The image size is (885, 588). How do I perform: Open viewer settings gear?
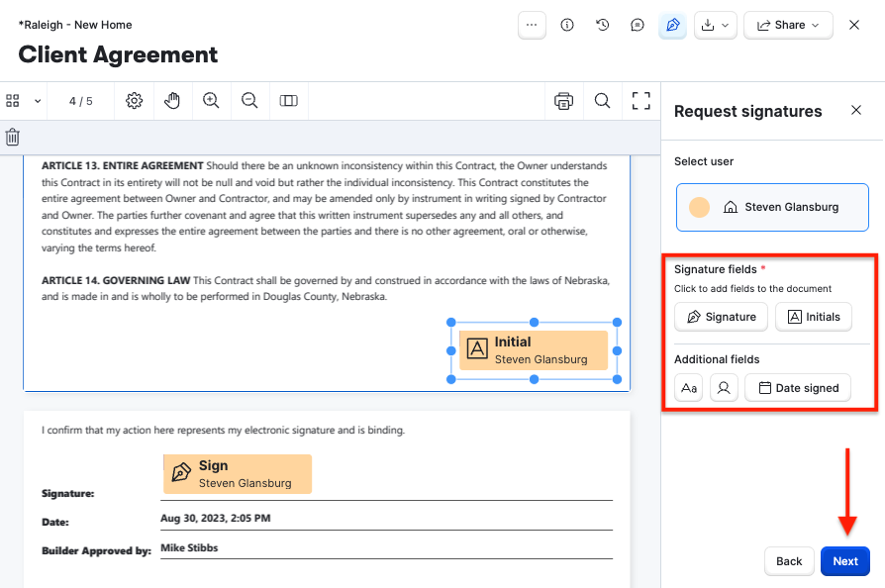point(135,101)
